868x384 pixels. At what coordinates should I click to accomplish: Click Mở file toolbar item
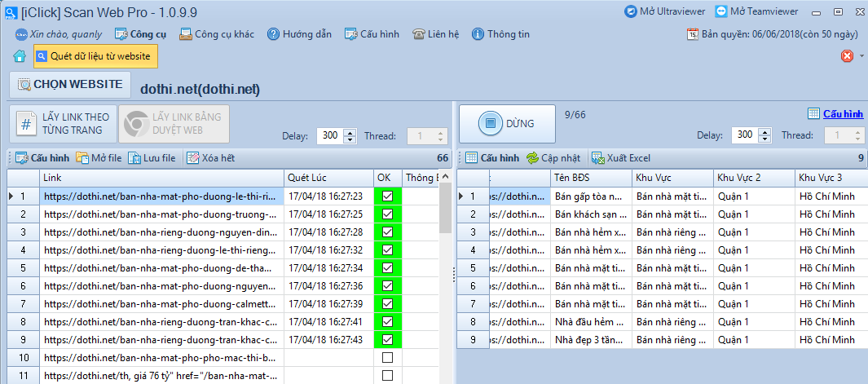99,158
